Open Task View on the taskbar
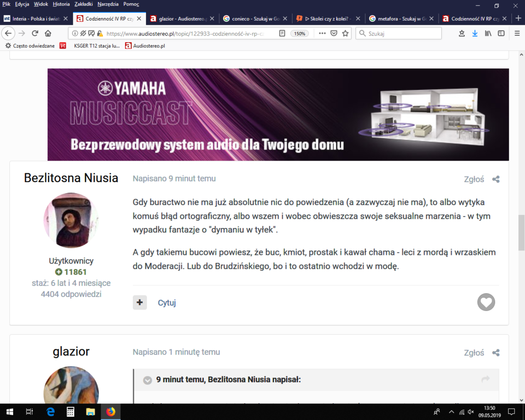Image resolution: width=525 pixels, height=420 pixels. [x=30, y=412]
